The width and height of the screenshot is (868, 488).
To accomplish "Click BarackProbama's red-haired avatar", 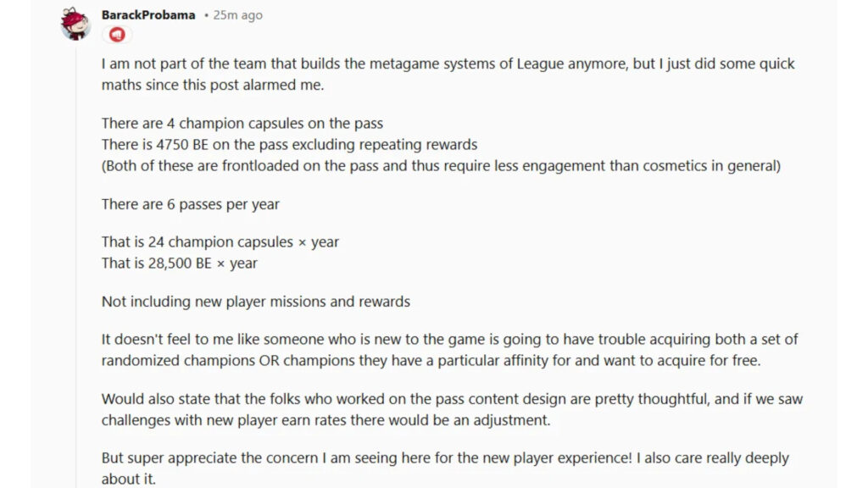I will tap(75, 24).
